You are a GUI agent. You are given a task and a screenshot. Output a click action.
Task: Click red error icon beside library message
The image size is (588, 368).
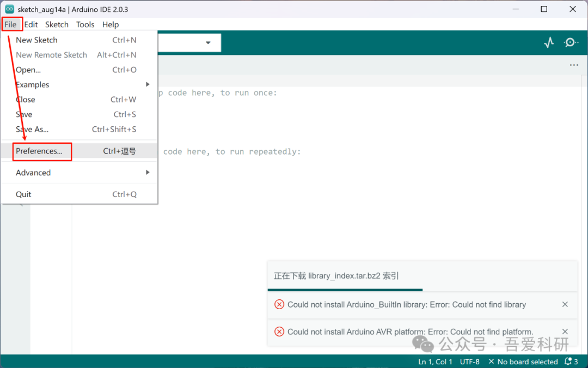(x=279, y=304)
